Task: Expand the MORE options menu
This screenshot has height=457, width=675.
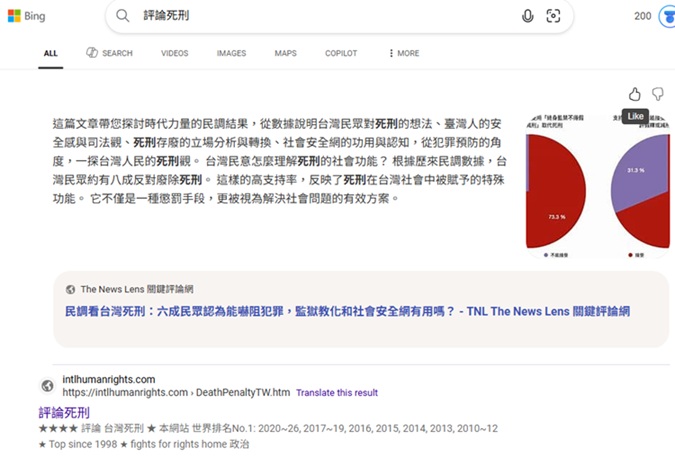Action: pos(403,53)
